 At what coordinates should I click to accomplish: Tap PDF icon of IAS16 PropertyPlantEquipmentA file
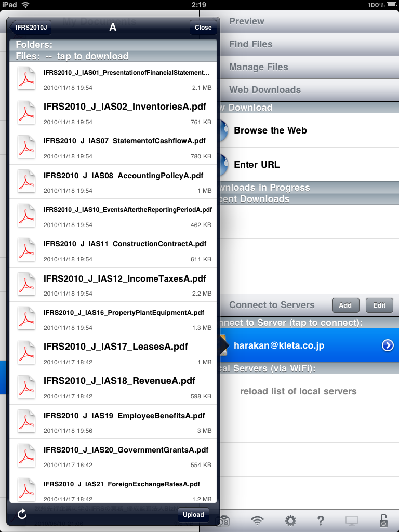(x=26, y=318)
